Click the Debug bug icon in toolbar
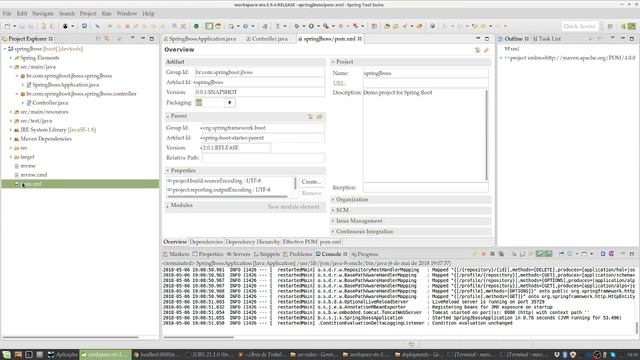This screenshot has width=640, height=360. (x=297, y=26)
